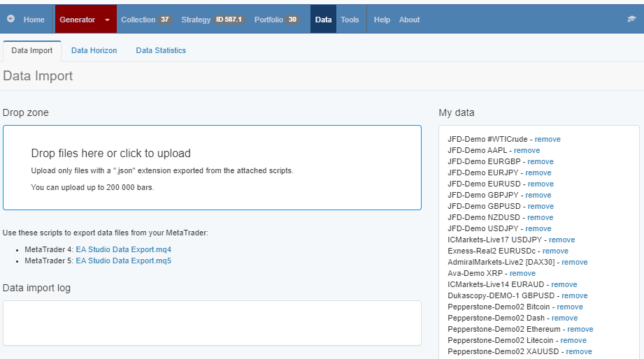This screenshot has width=644, height=359.
Task: Remove JFD-Demo #WTICrude data
Action: (x=548, y=139)
